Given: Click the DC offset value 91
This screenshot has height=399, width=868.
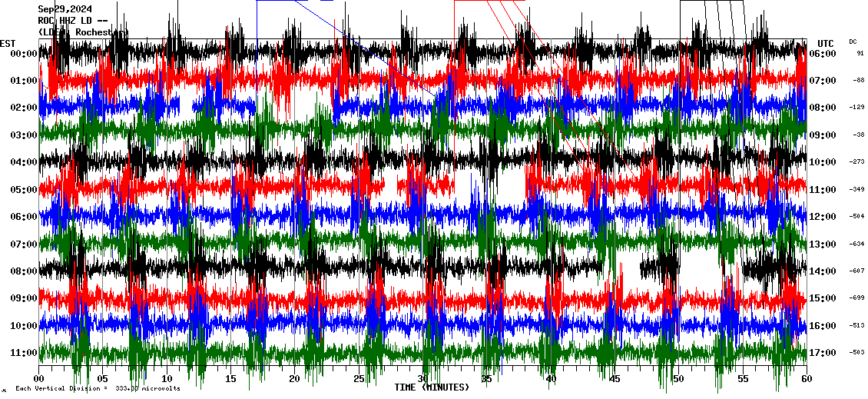Looking at the screenshot, I should (860, 54).
